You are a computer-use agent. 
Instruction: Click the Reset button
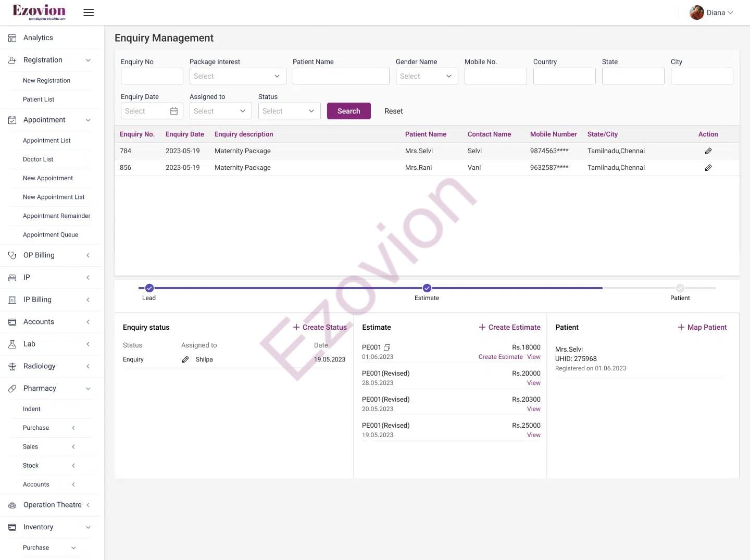tap(393, 111)
